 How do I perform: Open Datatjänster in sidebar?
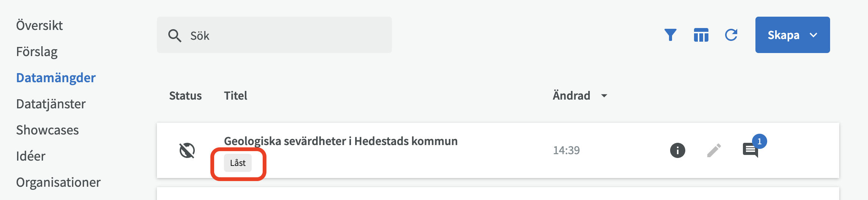(x=51, y=104)
